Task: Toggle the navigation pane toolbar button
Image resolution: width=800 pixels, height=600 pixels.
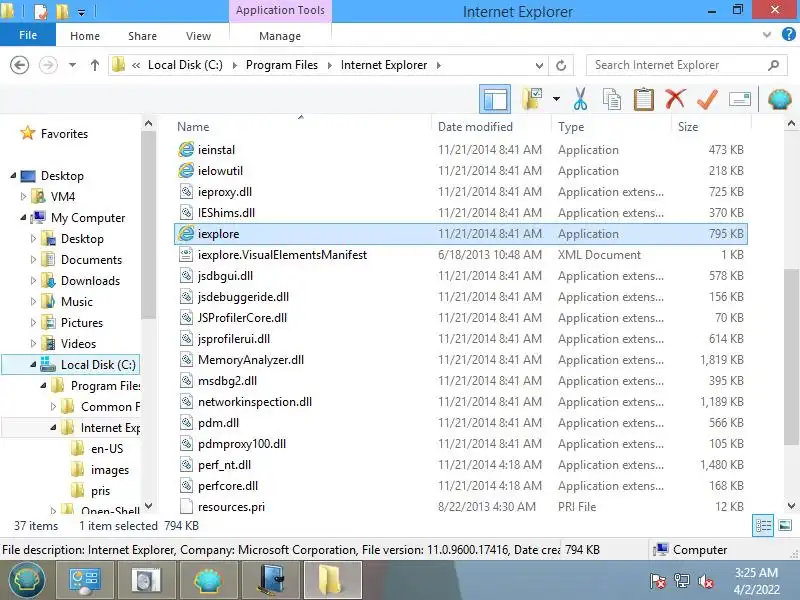Action: coord(494,99)
